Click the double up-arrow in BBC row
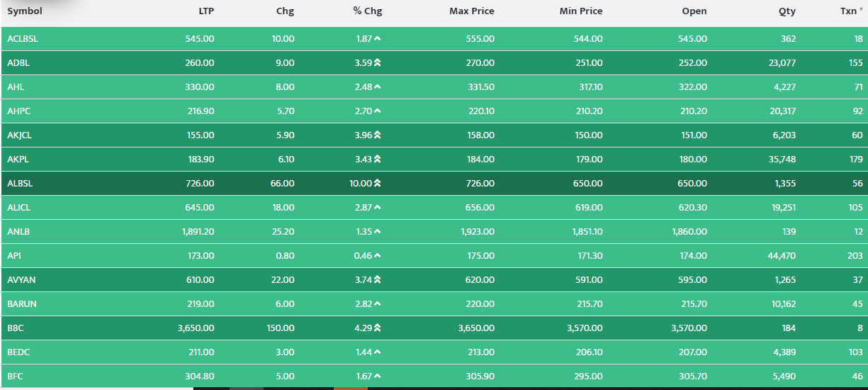The width and height of the screenshot is (868, 390). 378,328
